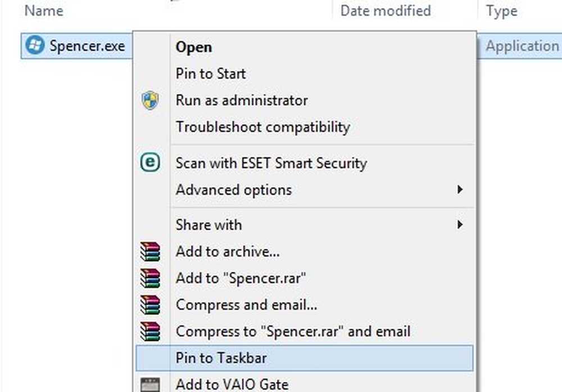Screen dimensions: 562x392
Task: Select the Spencer.exe file name
Action: click(87, 45)
